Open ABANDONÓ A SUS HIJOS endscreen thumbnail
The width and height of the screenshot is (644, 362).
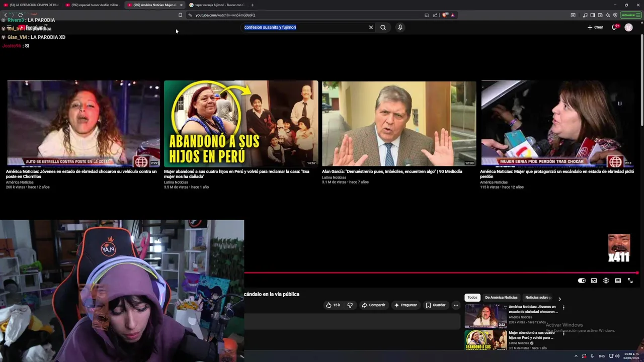241,124
